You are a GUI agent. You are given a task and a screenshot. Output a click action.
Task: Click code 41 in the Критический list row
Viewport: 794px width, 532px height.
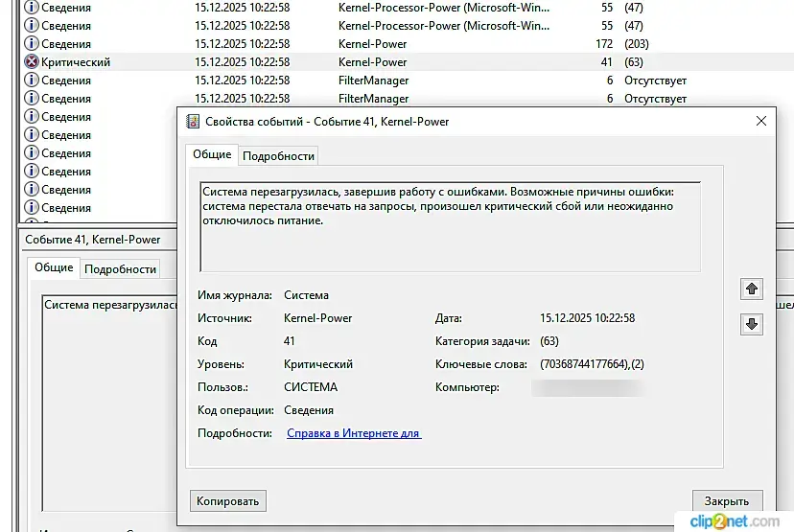click(x=606, y=62)
